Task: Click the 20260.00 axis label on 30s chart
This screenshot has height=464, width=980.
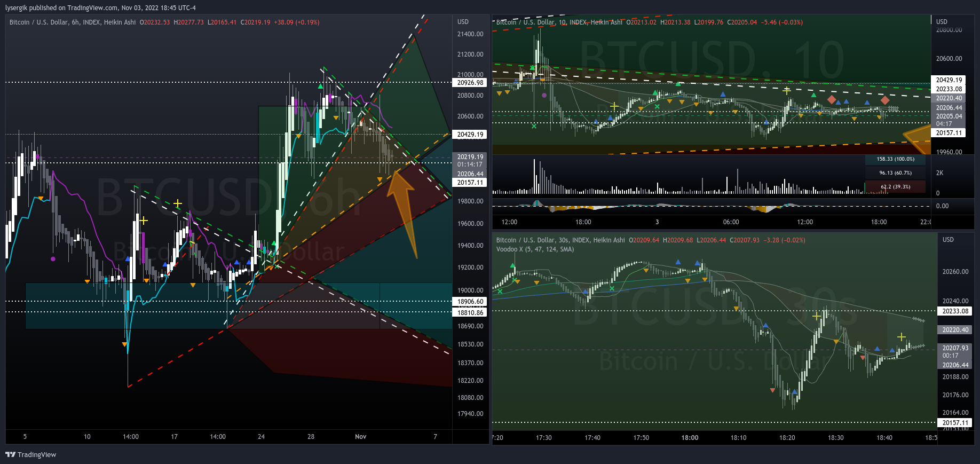Action: coord(955,272)
